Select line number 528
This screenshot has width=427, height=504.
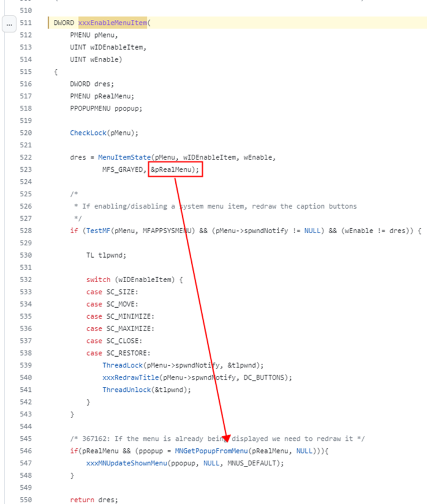(x=26, y=231)
